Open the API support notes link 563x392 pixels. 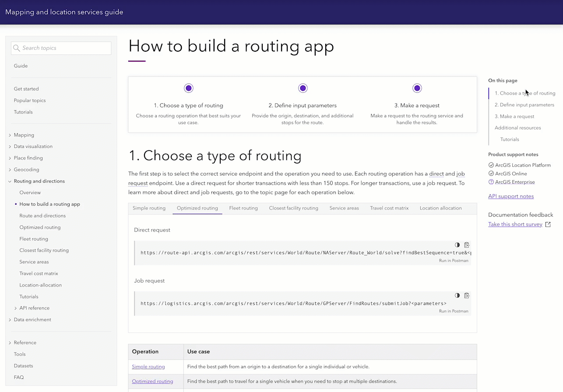[x=511, y=196]
